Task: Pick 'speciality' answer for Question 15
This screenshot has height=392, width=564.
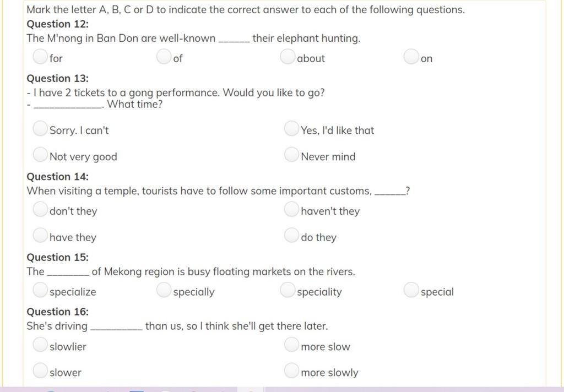Action: click(288, 290)
